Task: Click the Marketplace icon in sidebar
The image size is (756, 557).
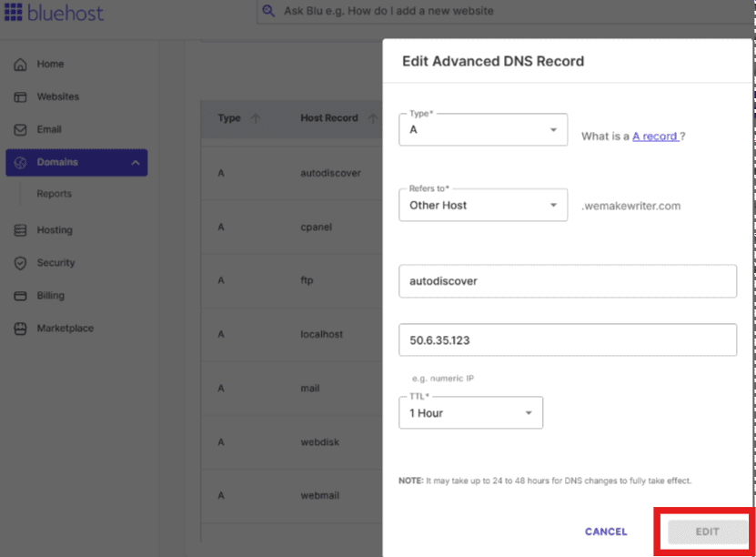Action: pyautogui.click(x=20, y=329)
